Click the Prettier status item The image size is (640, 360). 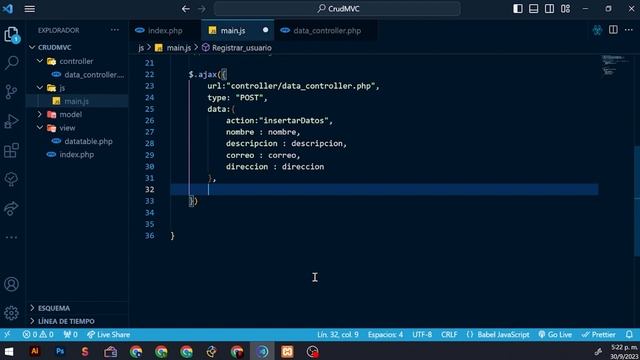pyautogui.click(x=599, y=334)
